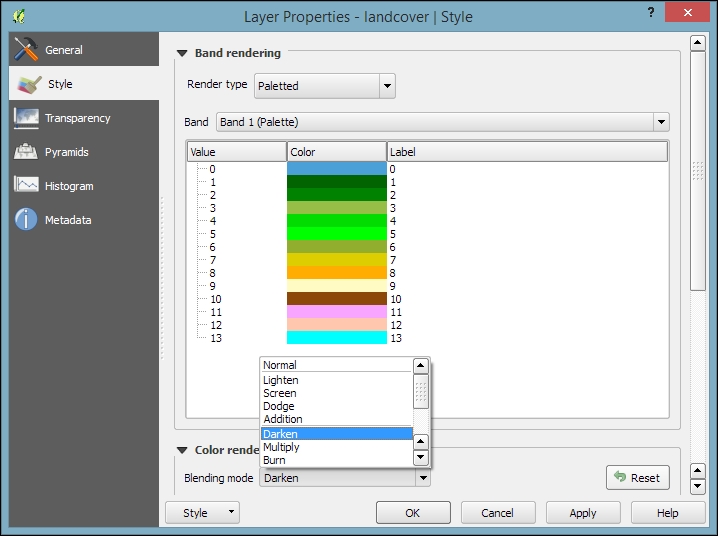
Task: Click the pale yellow swatch for value 9
Action: 337,286
